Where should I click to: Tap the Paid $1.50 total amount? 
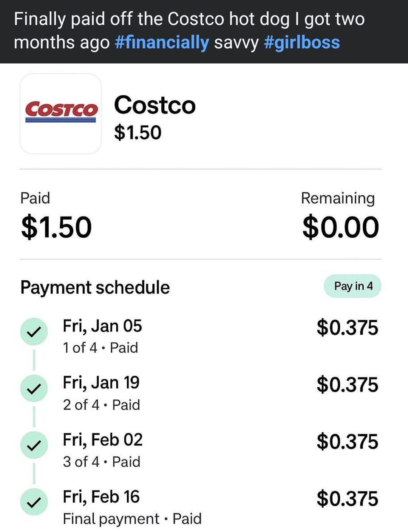point(56,227)
